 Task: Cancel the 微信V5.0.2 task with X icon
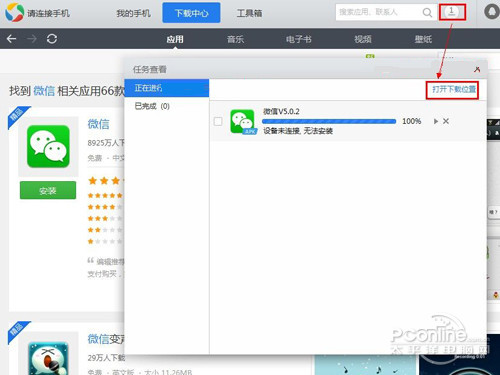point(446,121)
